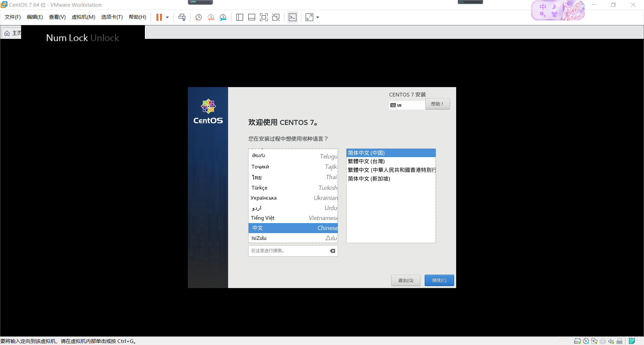Click the CentOS logo in sidebar
The image size is (644, 345).
[208, 112]
